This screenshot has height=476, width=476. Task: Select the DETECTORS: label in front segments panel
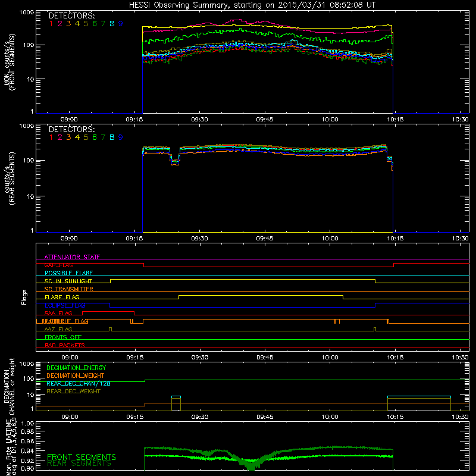tap(71, 15)
